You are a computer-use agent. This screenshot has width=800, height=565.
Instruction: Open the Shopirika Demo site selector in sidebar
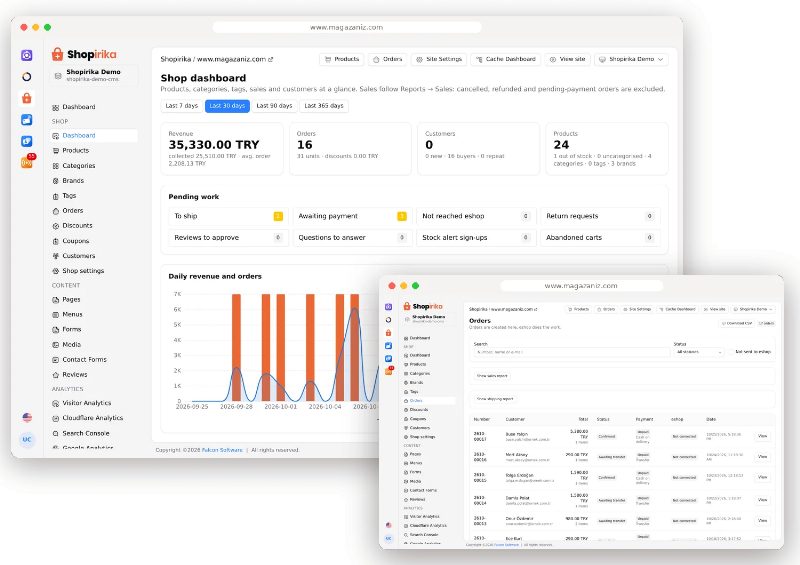click(94, 75)
